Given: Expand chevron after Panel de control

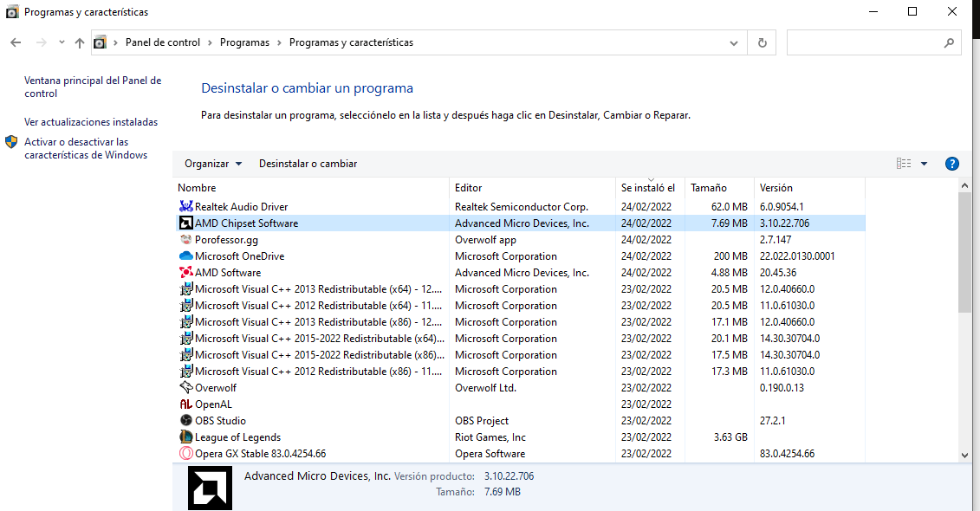Looking at the screenshot, I should click(210, 42).
